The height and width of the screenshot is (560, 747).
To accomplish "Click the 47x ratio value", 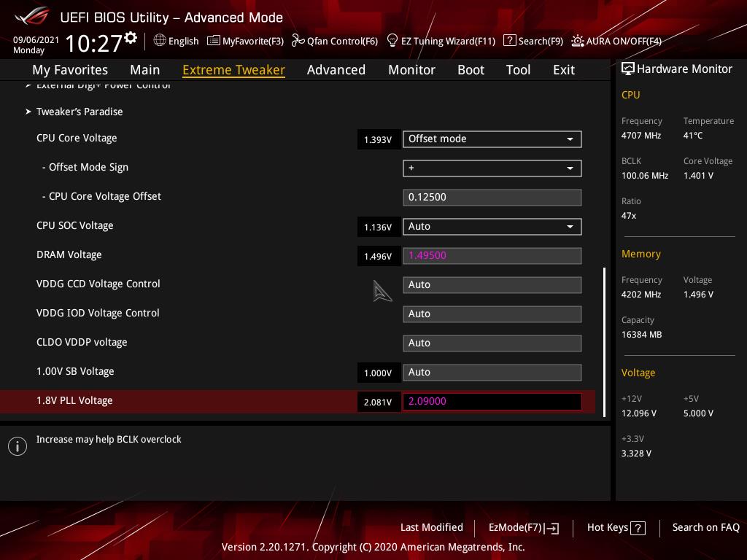I will click(x=628, y=216).
